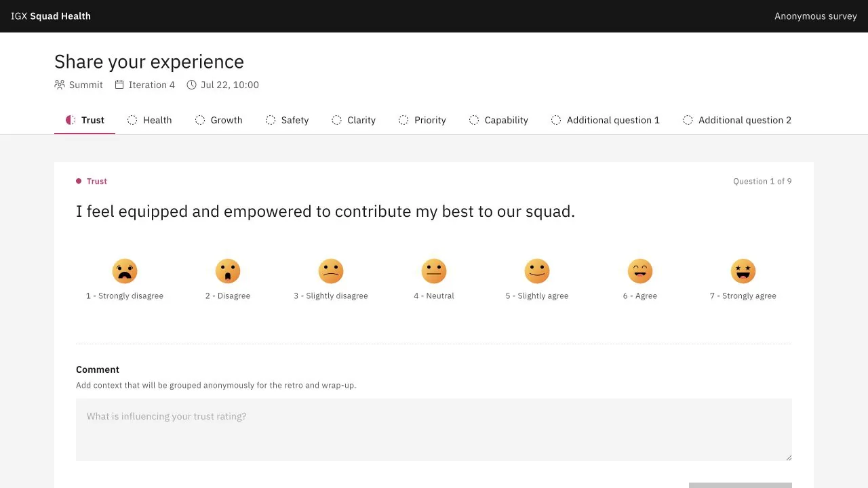The height and width of the screenshot is (488, 868).
Task: Click the dashed circle icon on Capability tab
Action: pos(474,120)
